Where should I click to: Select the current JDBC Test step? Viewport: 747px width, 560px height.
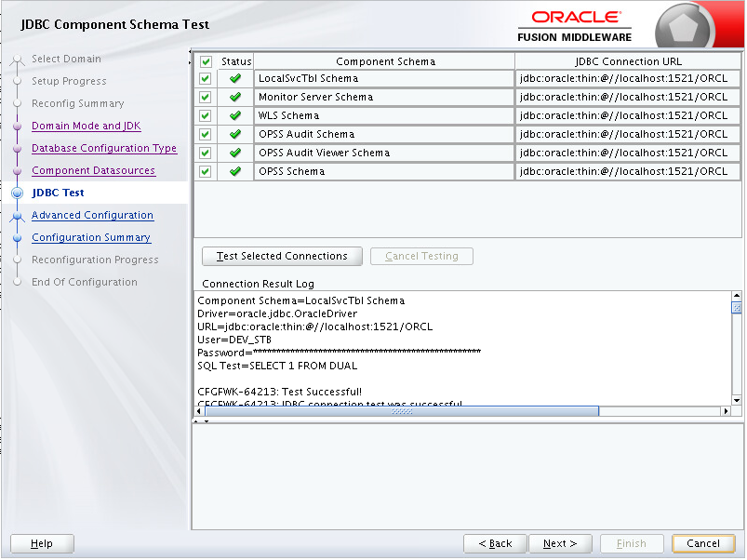coord(58,193)
